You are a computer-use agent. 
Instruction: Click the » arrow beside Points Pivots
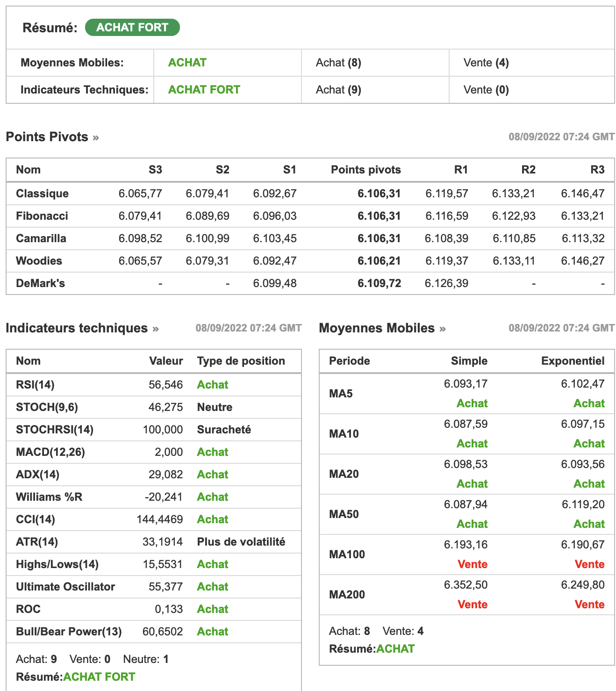click(x=96, y=138)
